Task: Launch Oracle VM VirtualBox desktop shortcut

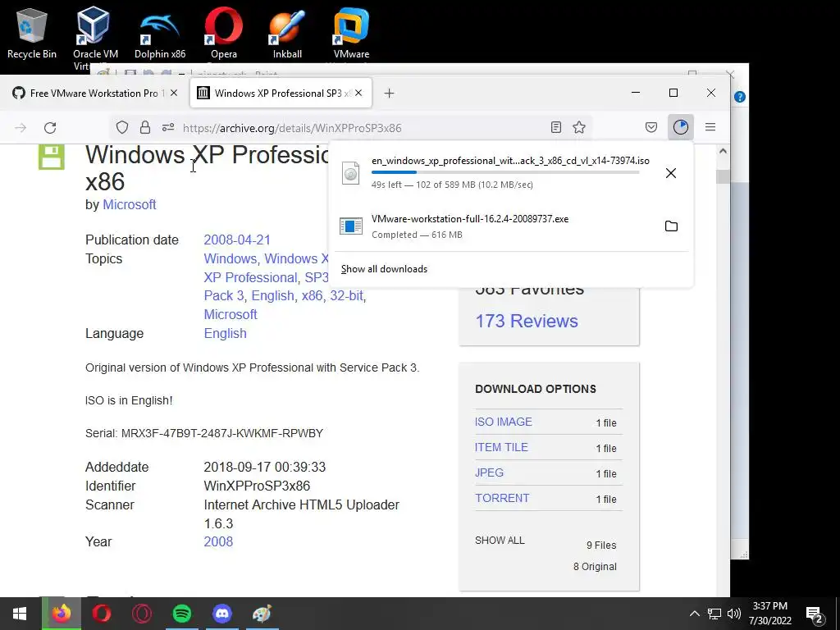Action: coord(95,38)
